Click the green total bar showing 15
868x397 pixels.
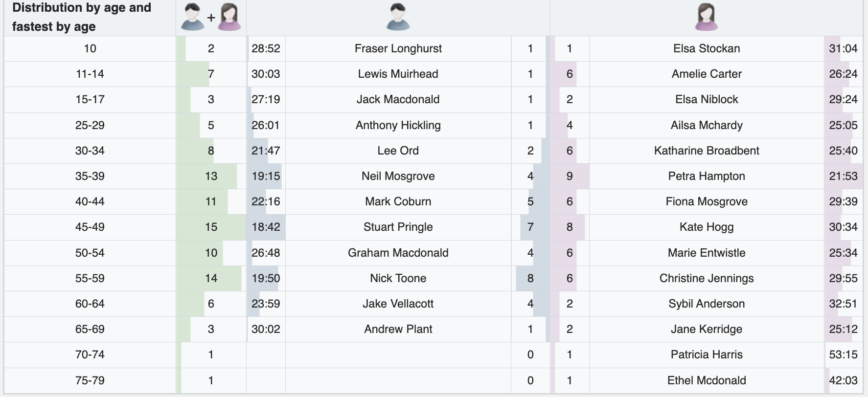211,227
